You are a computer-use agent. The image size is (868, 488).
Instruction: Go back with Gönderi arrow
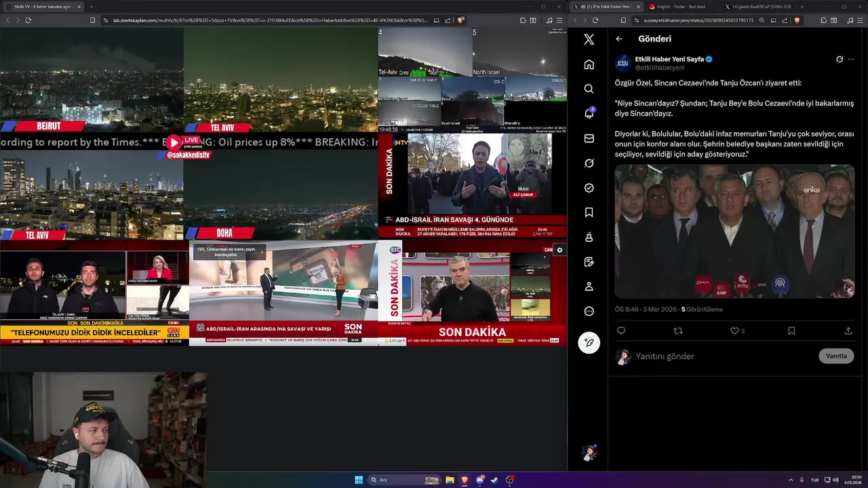[x=618, y=39]
